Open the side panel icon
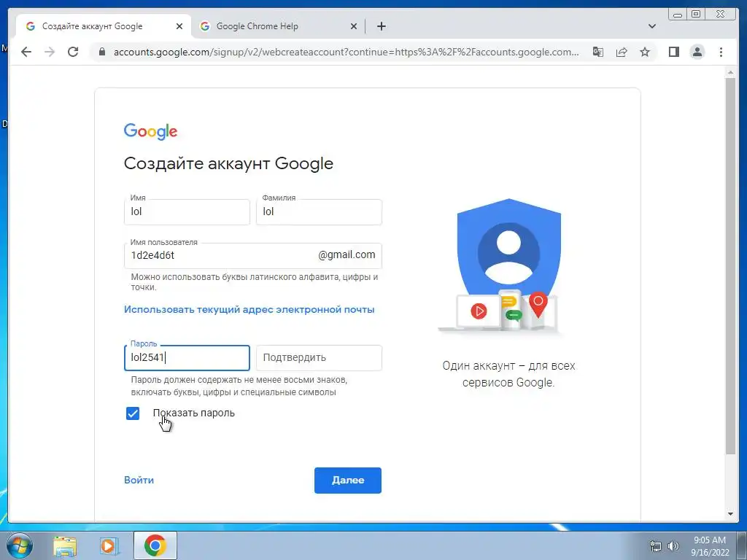 (x=673, y=52)
